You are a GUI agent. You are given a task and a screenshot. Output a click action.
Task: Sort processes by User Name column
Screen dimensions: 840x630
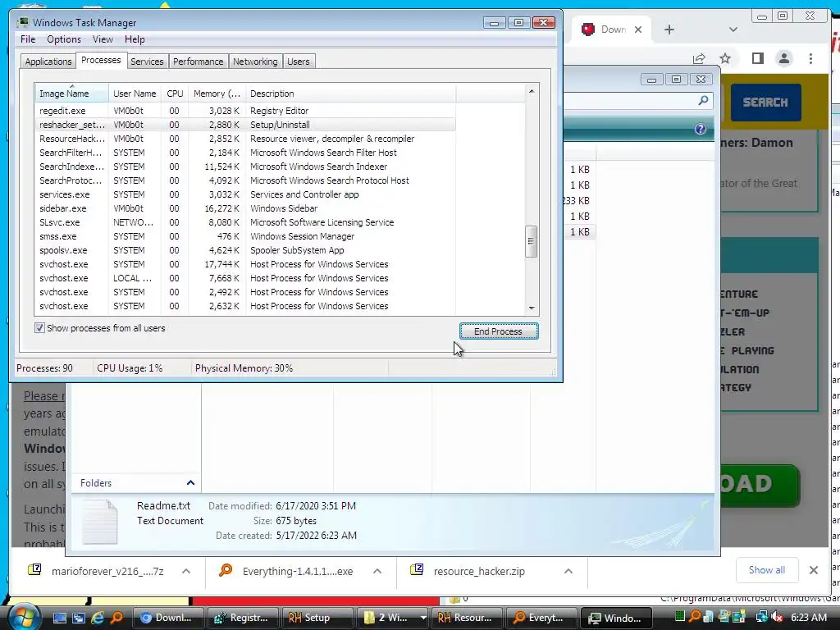pos(135,94)
